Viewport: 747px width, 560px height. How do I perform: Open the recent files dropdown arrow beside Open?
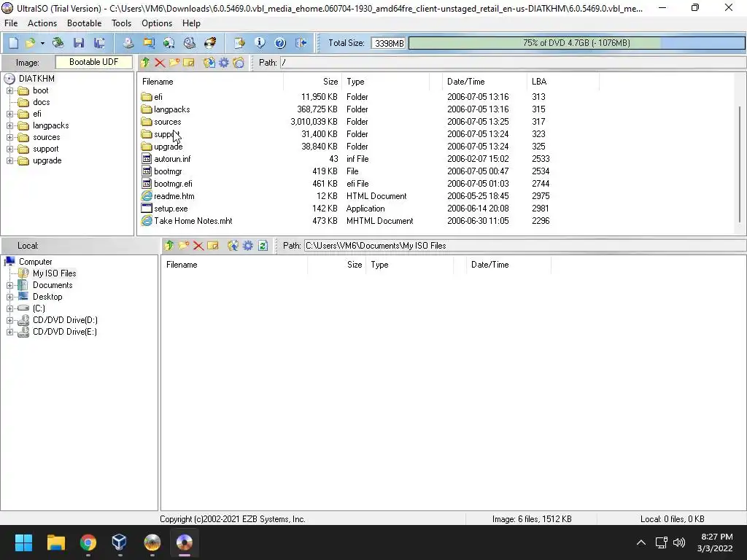(x=42, y=43)
